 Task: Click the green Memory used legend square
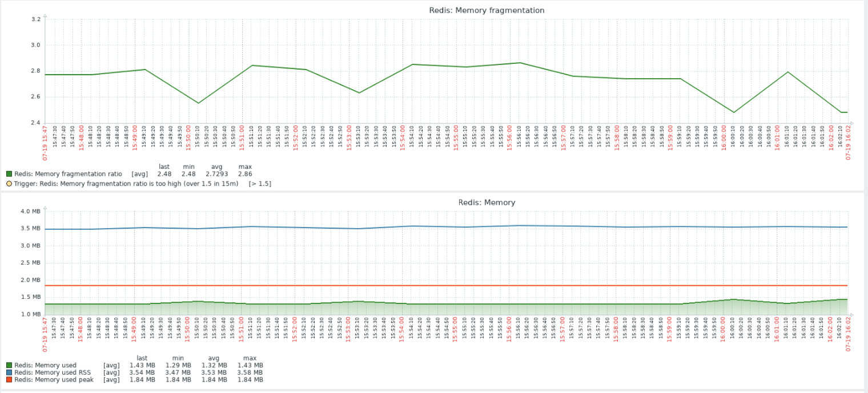(9, 366)
